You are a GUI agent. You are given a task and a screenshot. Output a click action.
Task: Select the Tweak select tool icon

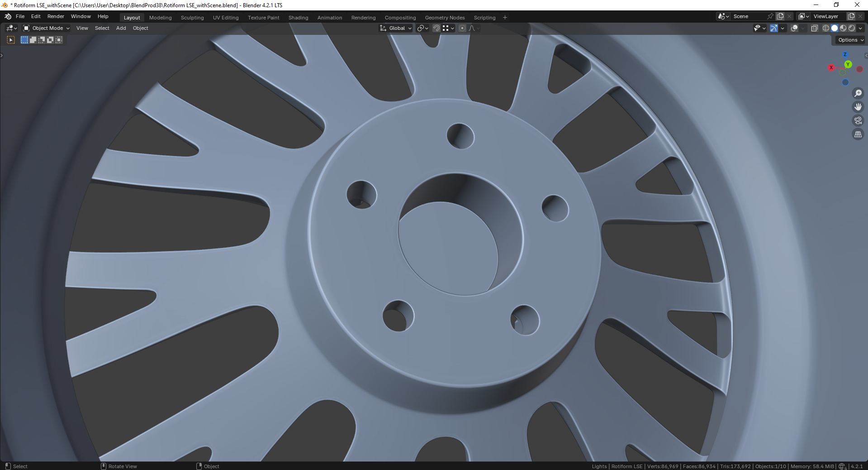[11, 40]
